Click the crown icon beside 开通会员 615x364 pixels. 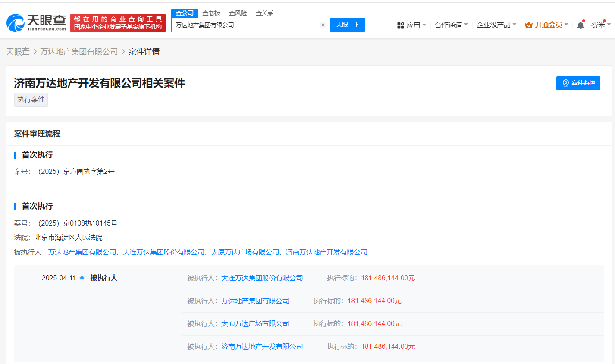[x=529, y=25]
